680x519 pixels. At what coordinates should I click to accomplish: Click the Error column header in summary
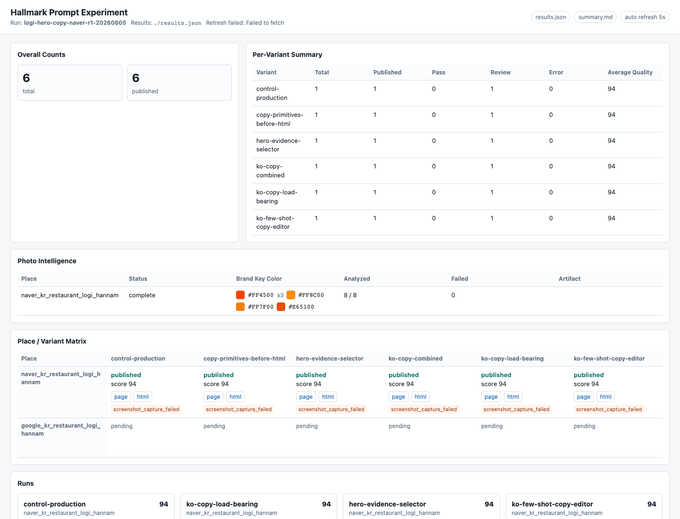pyautogui.click(x=556, y=72)
